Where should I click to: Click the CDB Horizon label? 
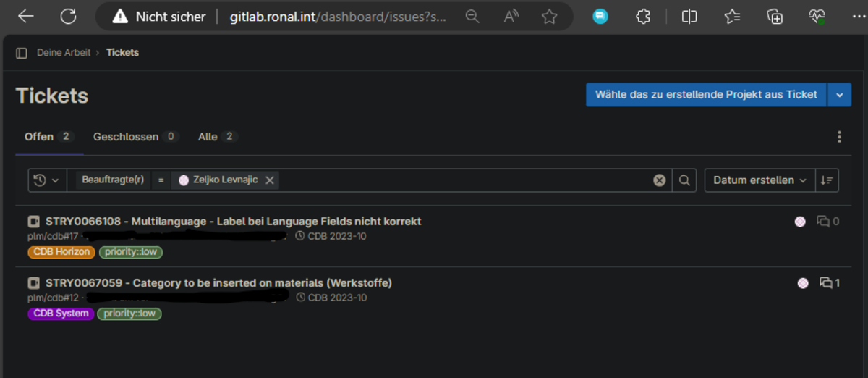pyautogui.click(x=62, y=252)
